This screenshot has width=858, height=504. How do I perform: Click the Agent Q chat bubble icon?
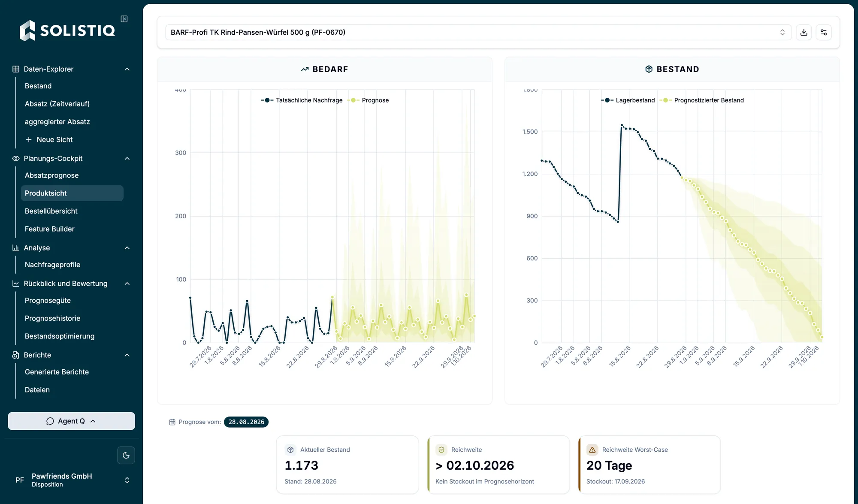tap(50, 421)
